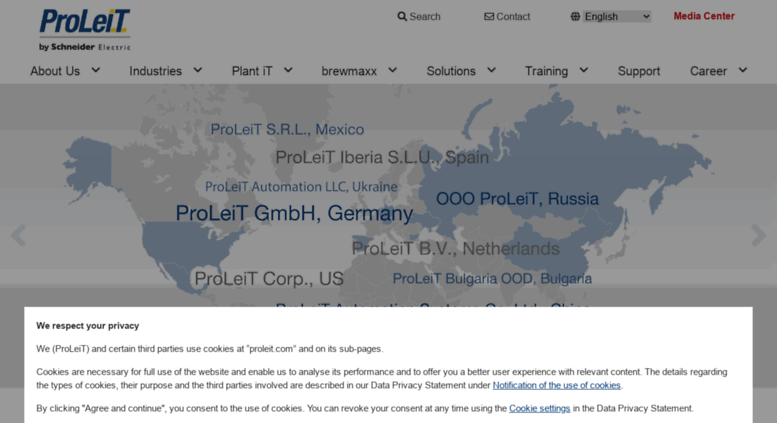The height and width of the screenshot is (423, 777).
Task: Open the Training menu
Action: click(547, 71)
